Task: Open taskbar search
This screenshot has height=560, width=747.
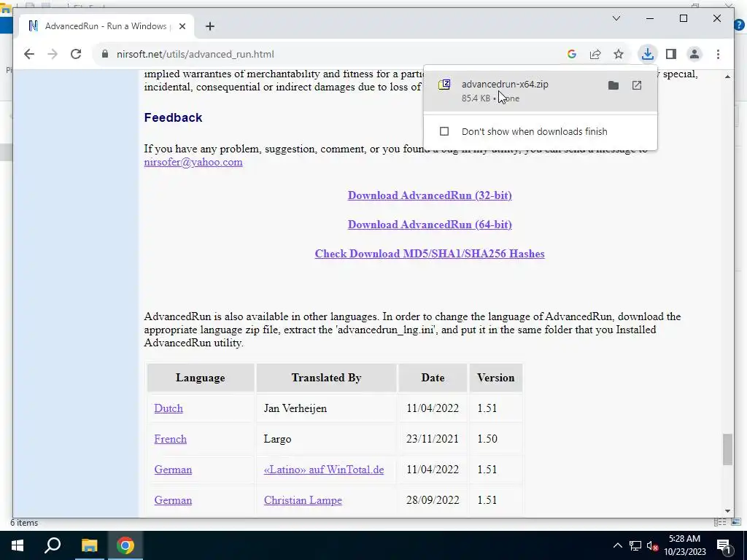Action: [53, 545]
